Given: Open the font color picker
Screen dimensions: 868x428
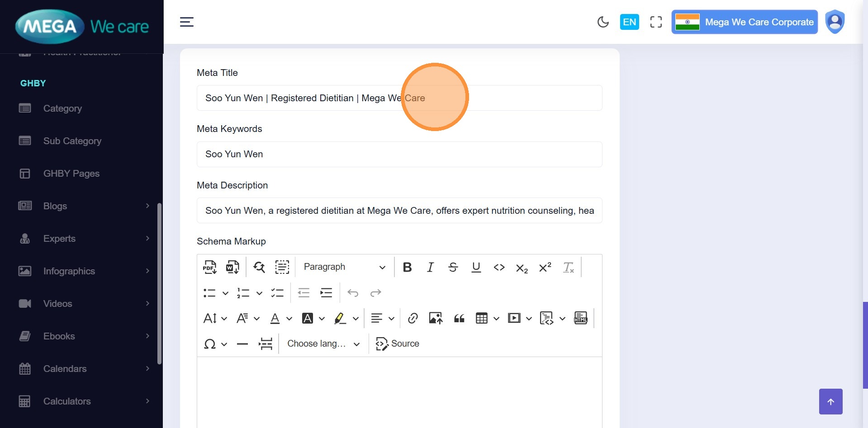Looking at the screenshot, I should [x=275, y=318].
